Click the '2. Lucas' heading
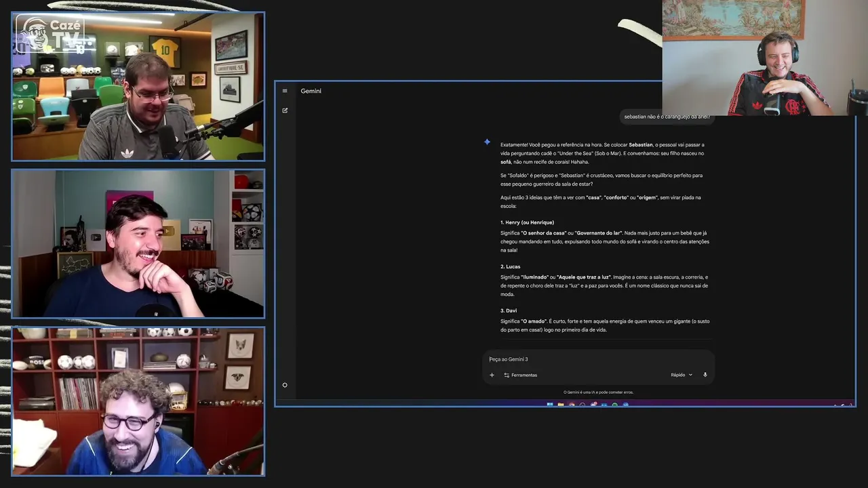 tap(511, 266)
